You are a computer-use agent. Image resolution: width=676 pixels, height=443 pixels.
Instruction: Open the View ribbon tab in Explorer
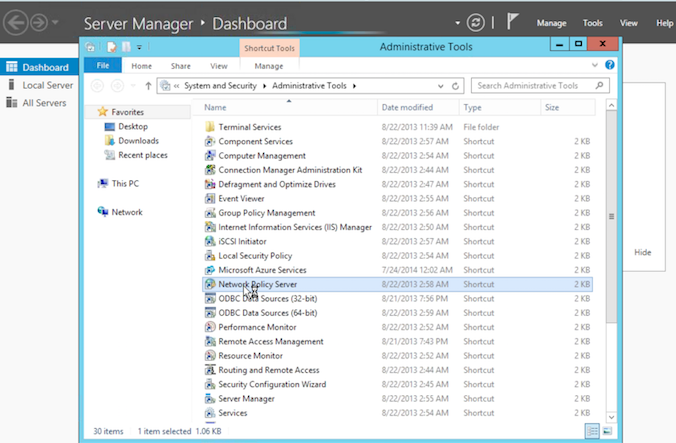(x=219, y=66)
